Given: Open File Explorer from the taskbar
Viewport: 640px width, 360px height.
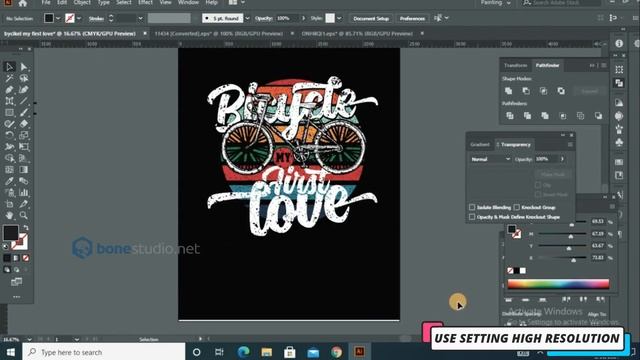Looking at the screenshot, I should [x=267, y=352].
